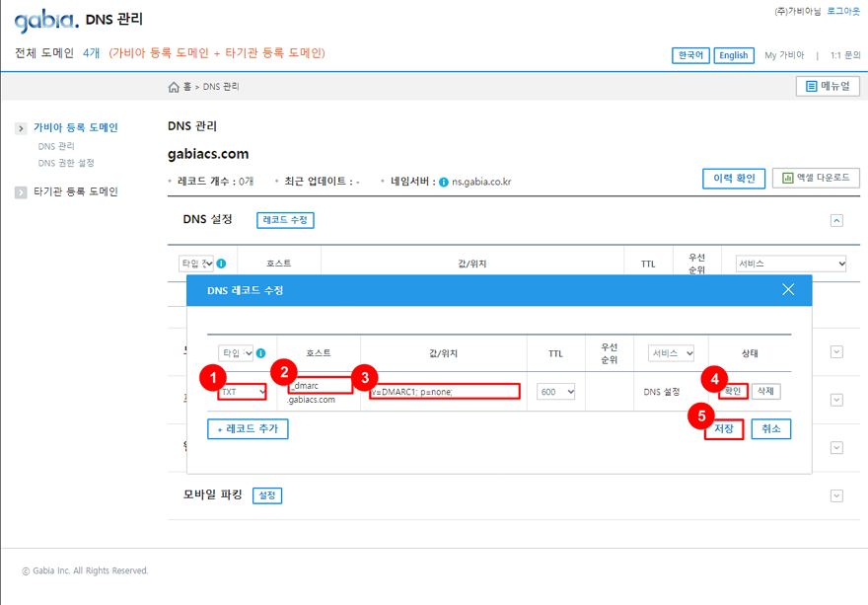Click the nameserver info icon beside ns.gabia.co.kr

[444, 182]
